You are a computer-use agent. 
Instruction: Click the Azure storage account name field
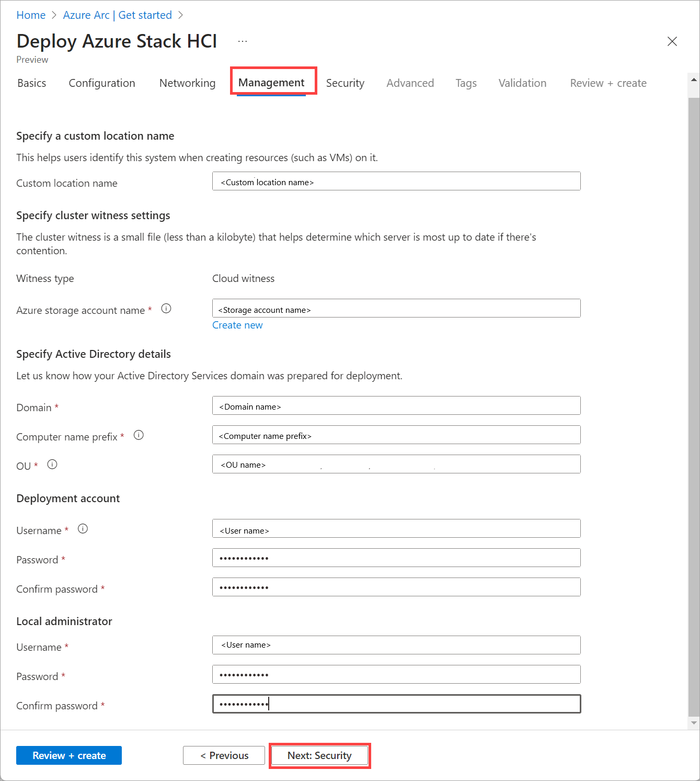click(396, 308)
